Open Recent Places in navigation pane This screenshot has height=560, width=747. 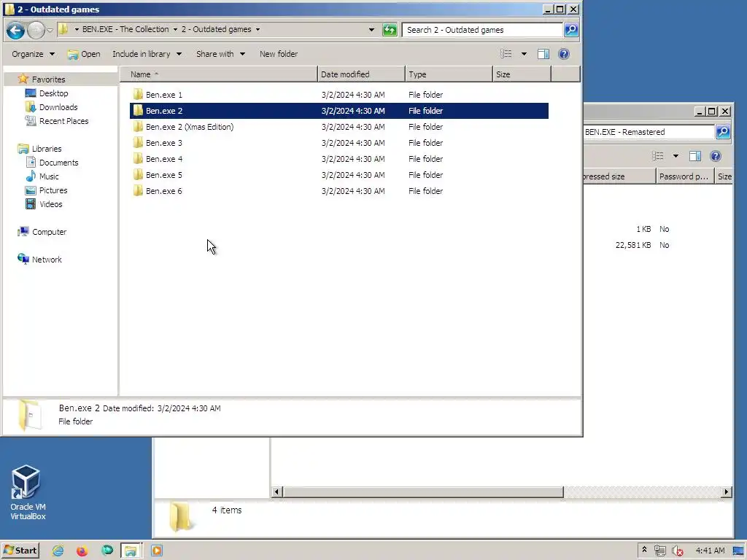(x=57, y=121)
